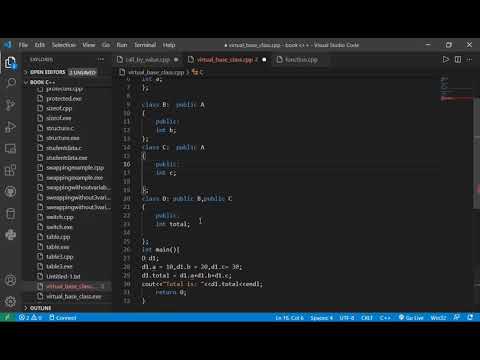
Task: Click the Run code play icon
Action: point(445,60)
